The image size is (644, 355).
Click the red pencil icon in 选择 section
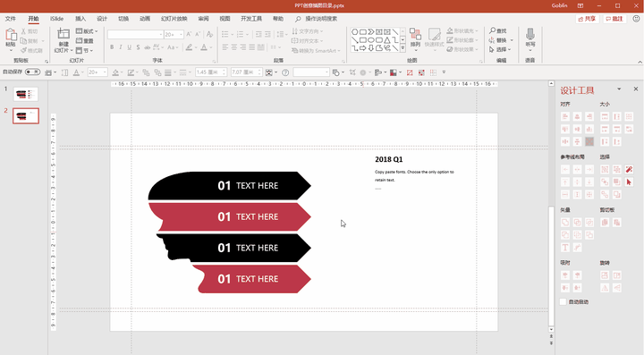(x=629, y=170)
